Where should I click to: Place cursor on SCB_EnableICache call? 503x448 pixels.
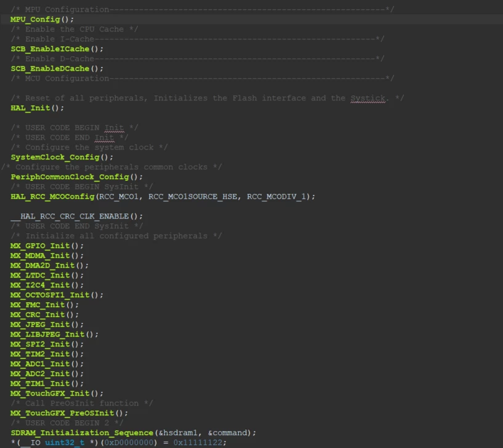(57, 49)
